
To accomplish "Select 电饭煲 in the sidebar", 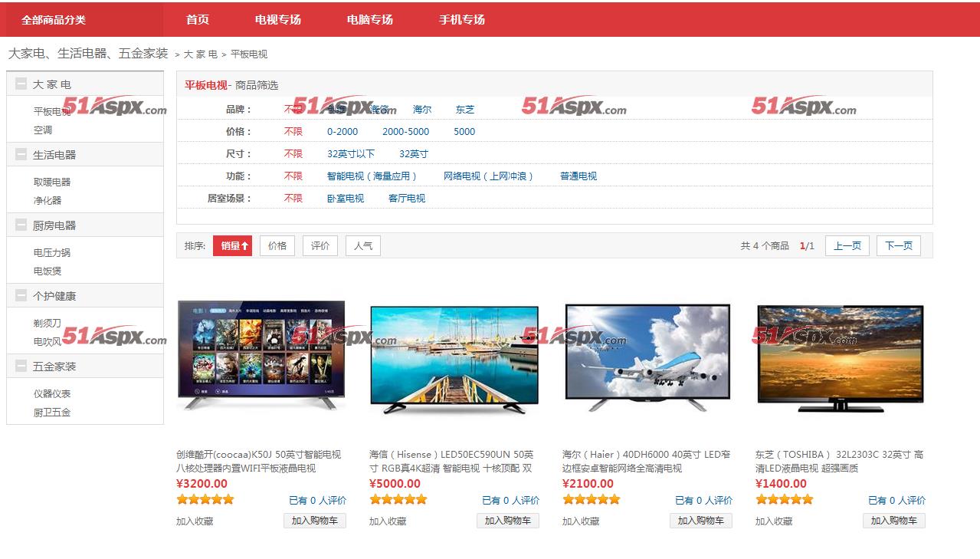I will point(48,271).
